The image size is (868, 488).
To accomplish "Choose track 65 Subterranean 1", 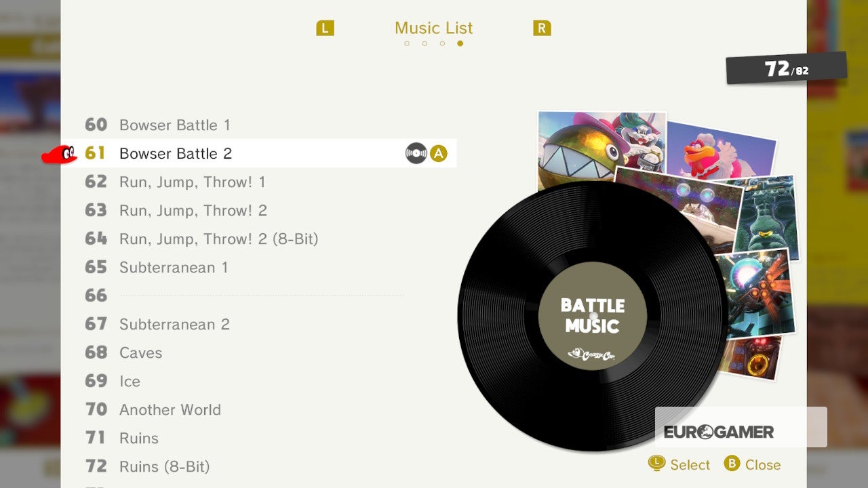I will [x=258, y=267].
